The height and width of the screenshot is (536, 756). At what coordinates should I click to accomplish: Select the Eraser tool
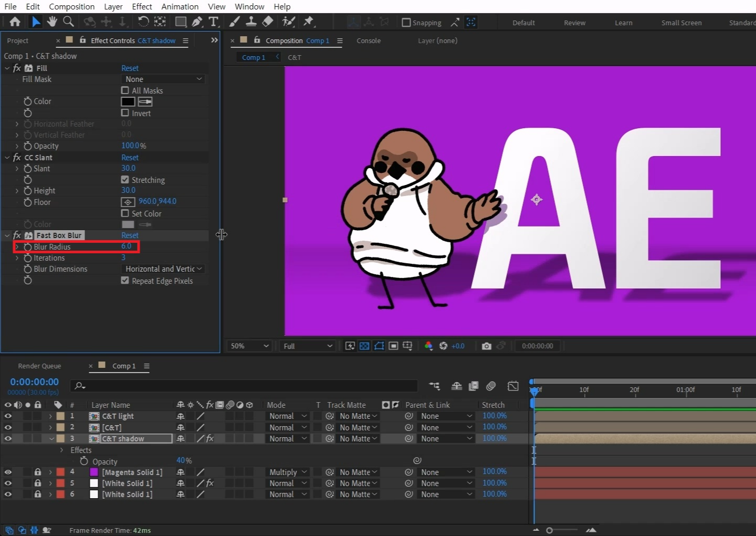pos(268,22)
